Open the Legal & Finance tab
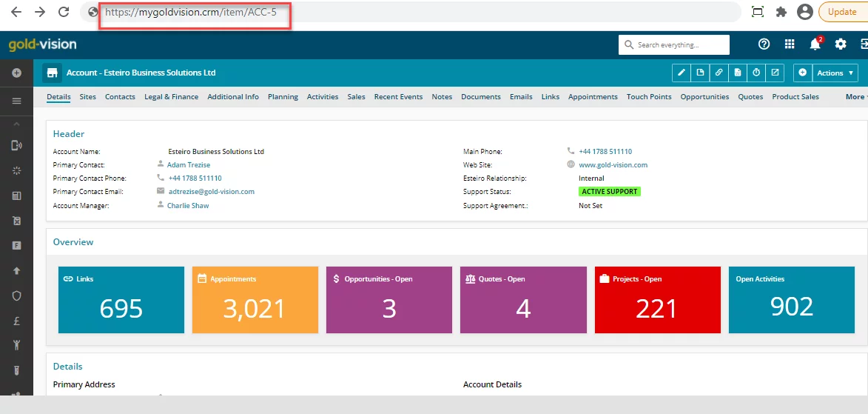 coord(171,96)
